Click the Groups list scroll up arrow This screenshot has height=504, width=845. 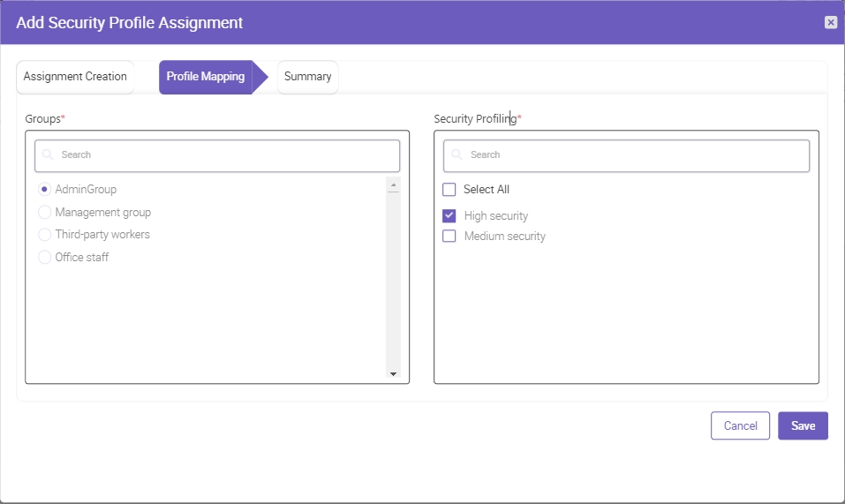[x=394, y=184]
